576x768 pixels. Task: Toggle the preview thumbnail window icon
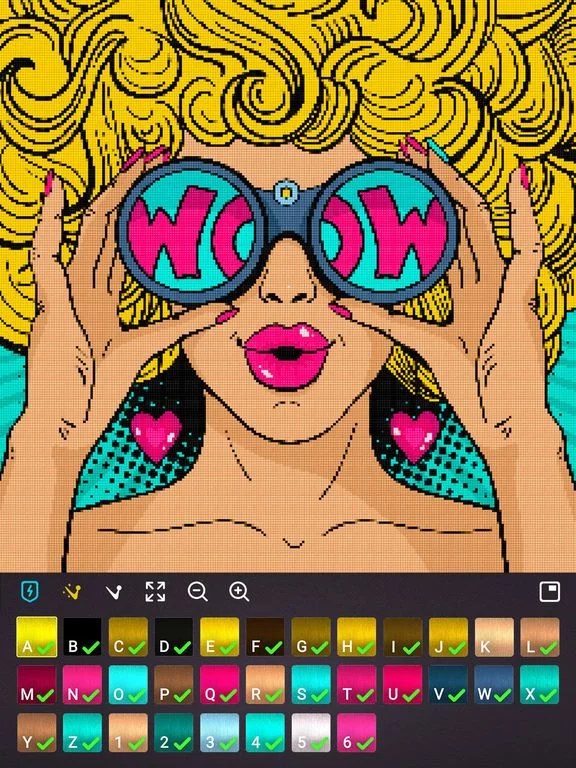coord(549,591)
